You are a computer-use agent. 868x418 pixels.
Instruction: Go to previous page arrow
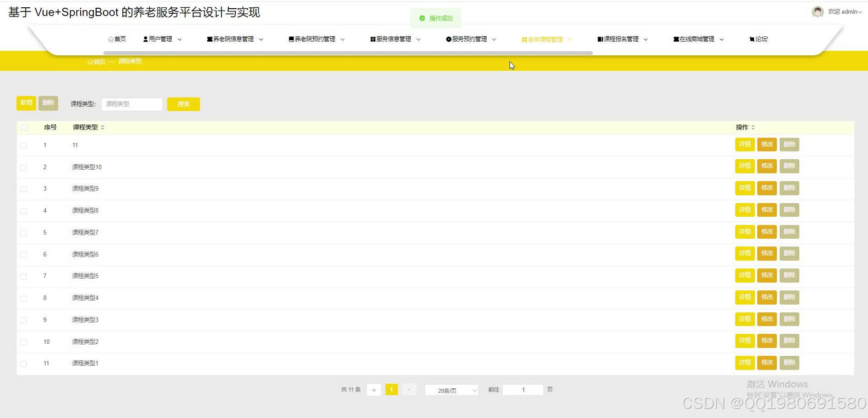click(374, 390)
